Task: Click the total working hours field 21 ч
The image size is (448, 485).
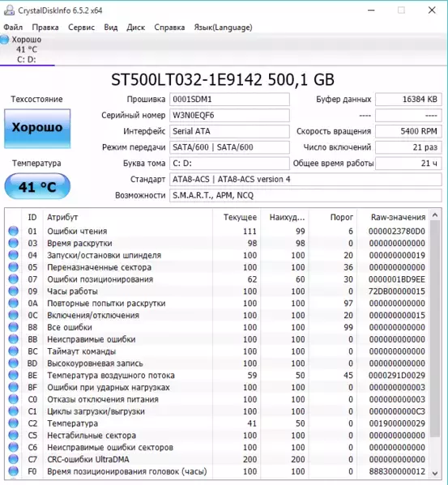Action: coord(408,164)
